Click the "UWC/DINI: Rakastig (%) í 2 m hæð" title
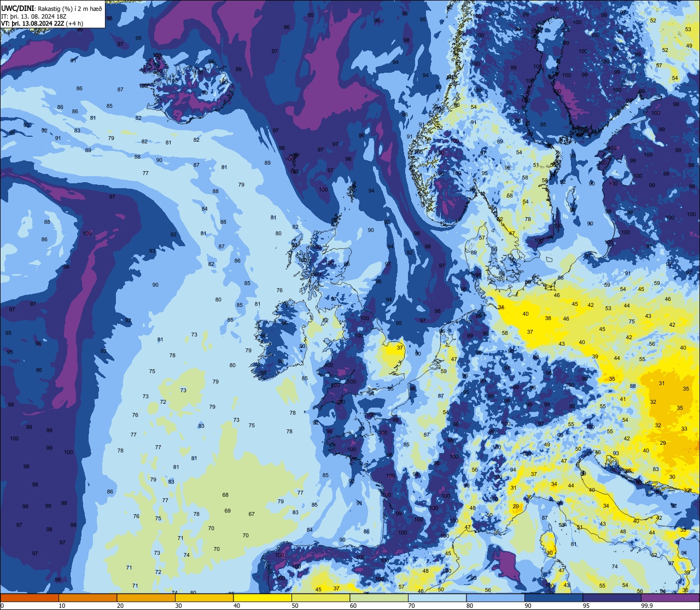 pos(51,8)
